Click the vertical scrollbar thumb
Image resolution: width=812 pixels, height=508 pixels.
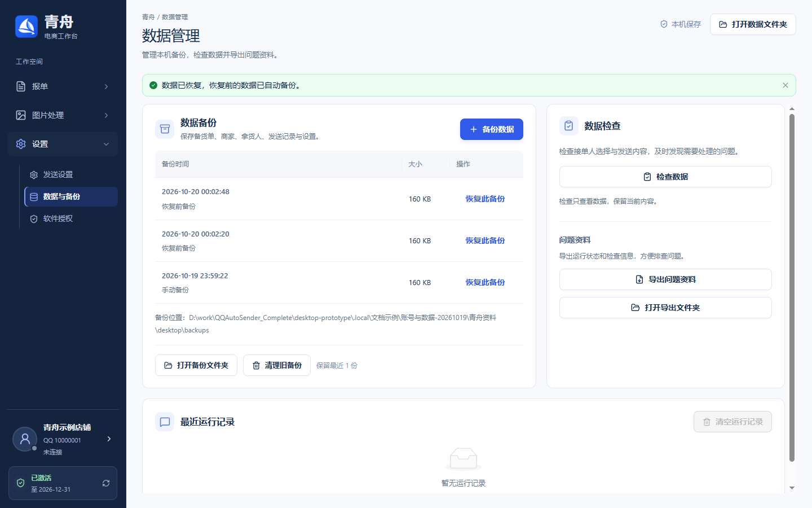792,288
